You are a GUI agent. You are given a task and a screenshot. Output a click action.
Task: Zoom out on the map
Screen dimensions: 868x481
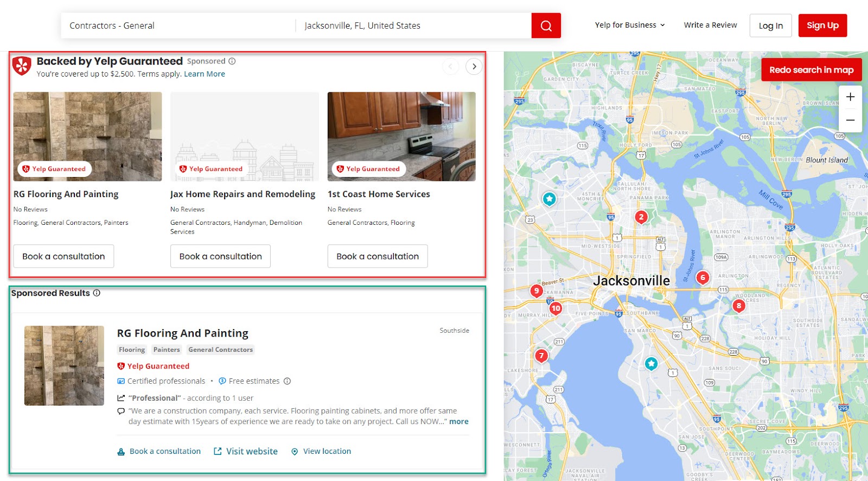[x=850, y=120]
